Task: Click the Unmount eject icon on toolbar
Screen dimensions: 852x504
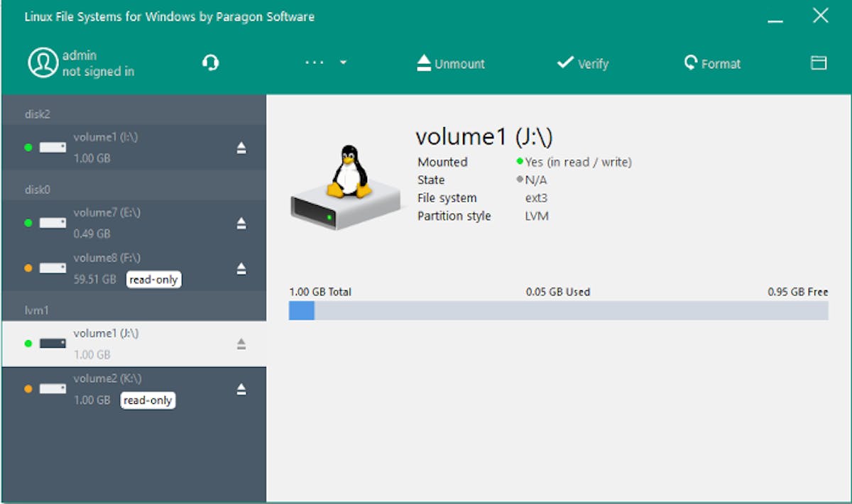Action: (x=422, y=62)
